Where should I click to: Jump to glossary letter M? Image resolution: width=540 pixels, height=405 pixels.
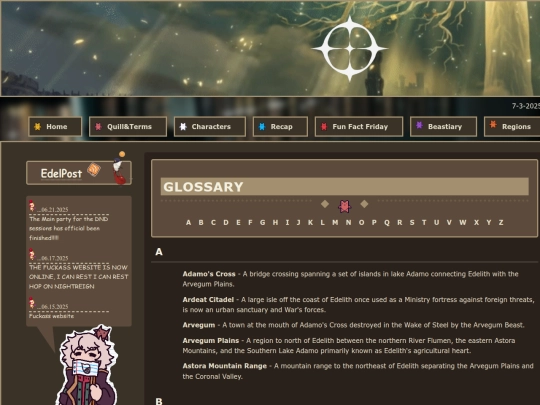pyautogui.click(x=335, y=222)
